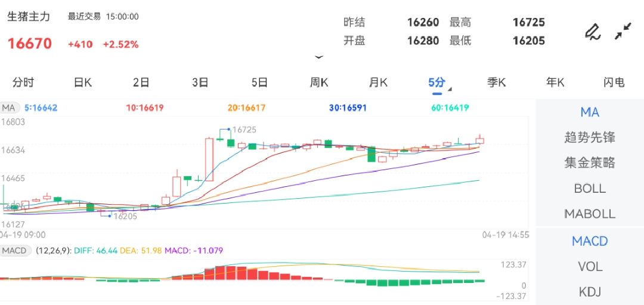Click the 最近交易 time 15:00:00
Viewport: 644px width, 305px height.
coord(122,17)
